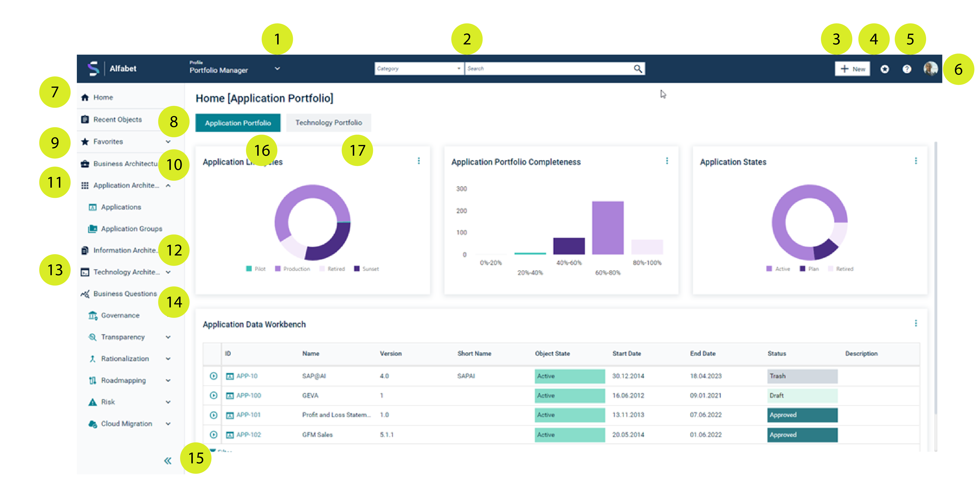Expand the Favorites section chevron
This screenshot has width=980, height=504.
click(168, 141)
